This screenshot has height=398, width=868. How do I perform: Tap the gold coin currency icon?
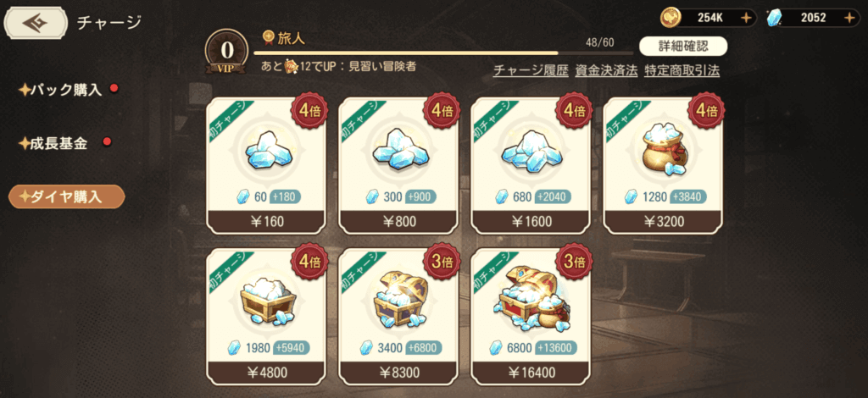pos(670,18)
